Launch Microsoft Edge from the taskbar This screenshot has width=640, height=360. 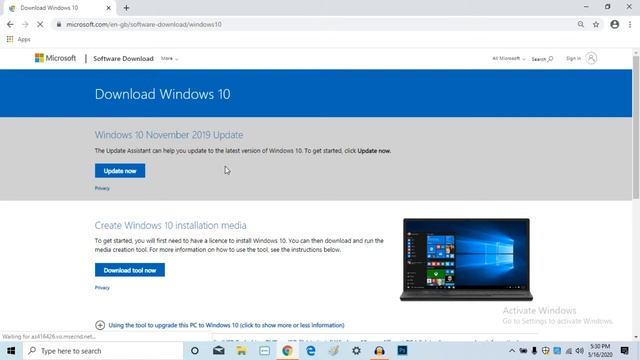[311, 351]
